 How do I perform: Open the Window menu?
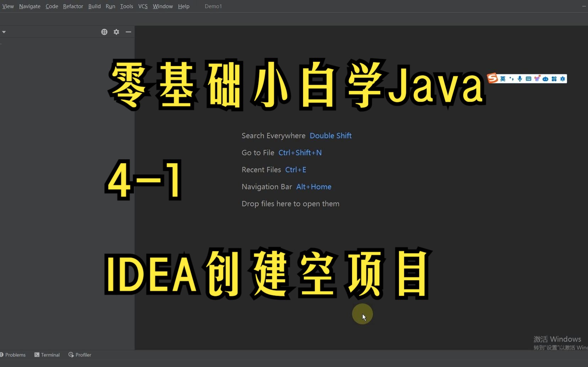click(163, 6)
